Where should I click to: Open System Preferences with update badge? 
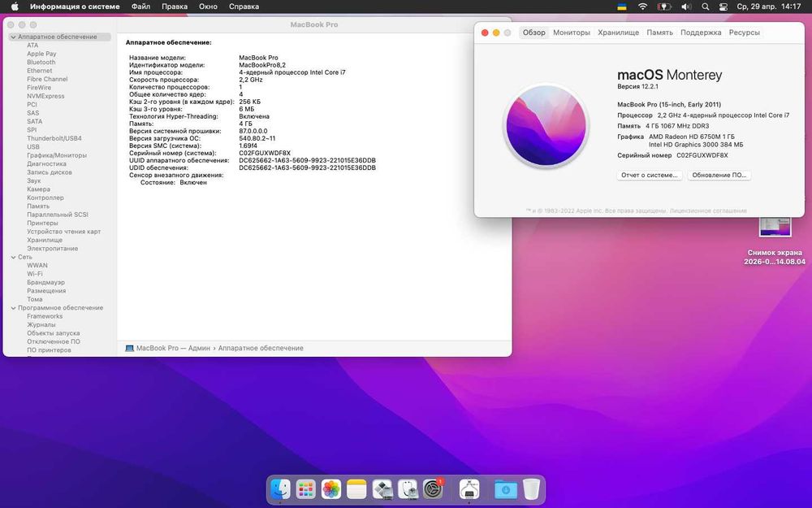(x=433, y=488)
